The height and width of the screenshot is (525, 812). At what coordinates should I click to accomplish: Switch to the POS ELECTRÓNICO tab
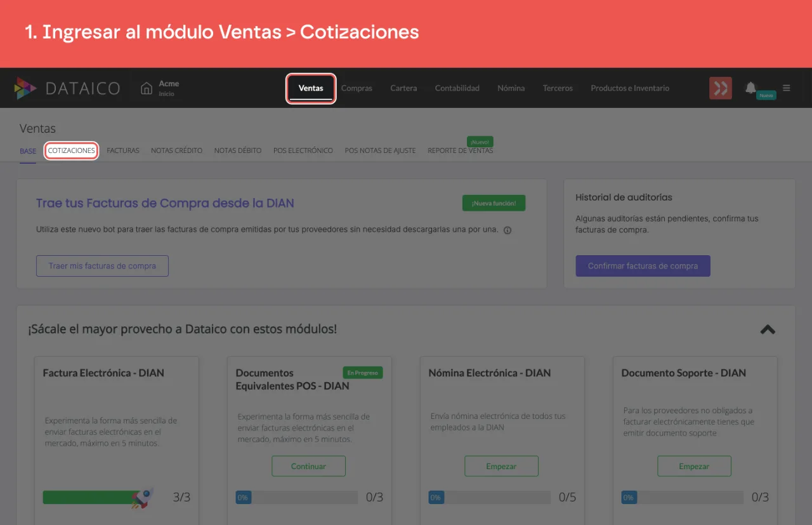[303, 151]
